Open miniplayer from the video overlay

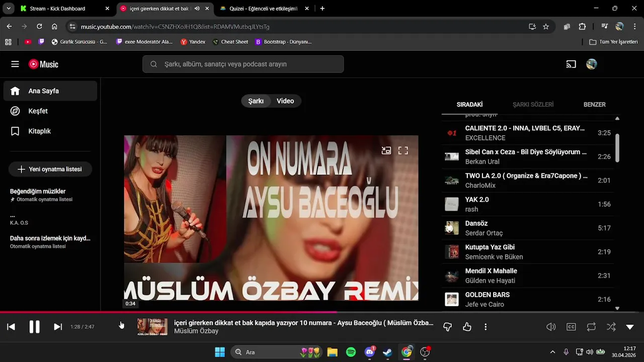(x=386, y=150)
